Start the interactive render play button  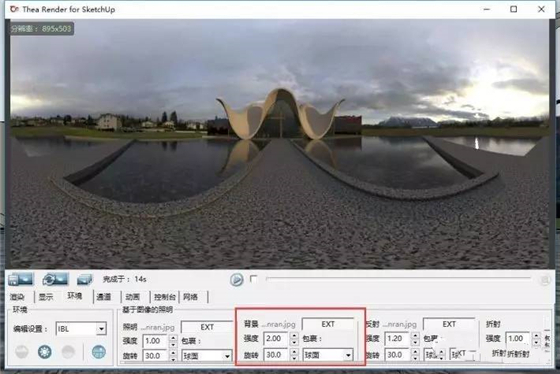(236, 279)
